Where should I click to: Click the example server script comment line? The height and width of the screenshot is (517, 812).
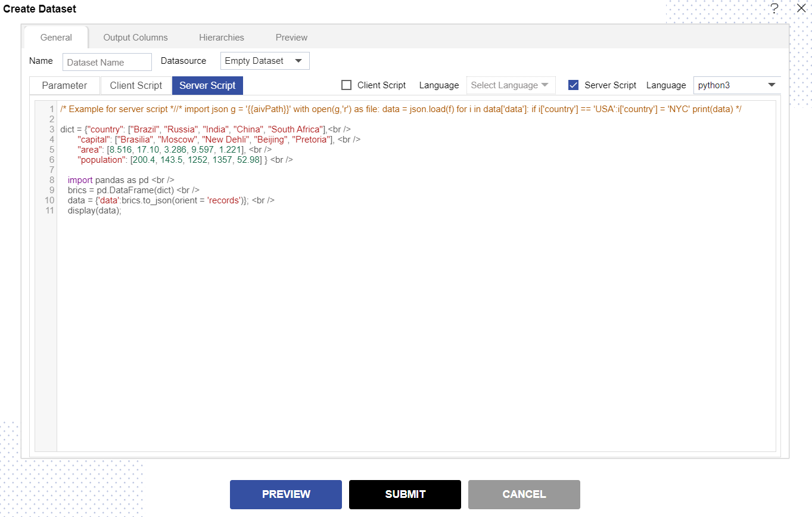tap(400, 109)
